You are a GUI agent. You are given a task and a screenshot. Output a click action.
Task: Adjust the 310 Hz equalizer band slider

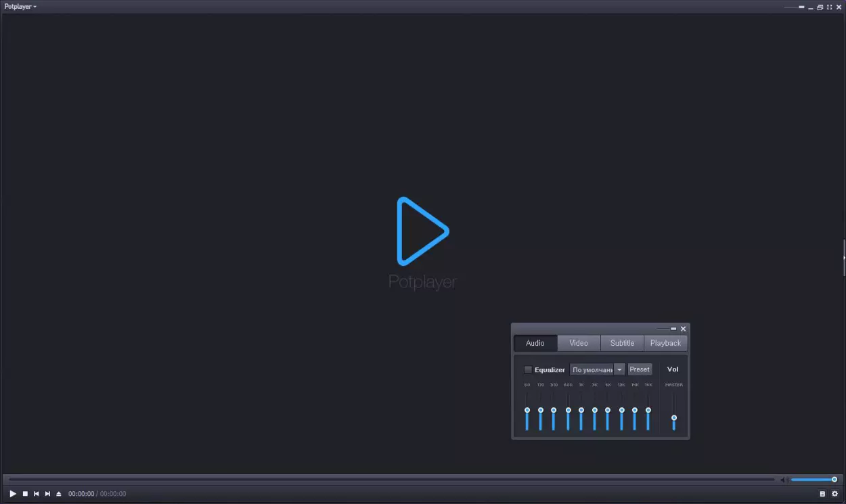point(554,410)
